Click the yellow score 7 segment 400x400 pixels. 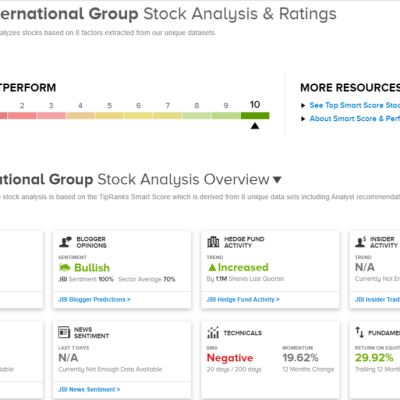(x=168, y=116)
